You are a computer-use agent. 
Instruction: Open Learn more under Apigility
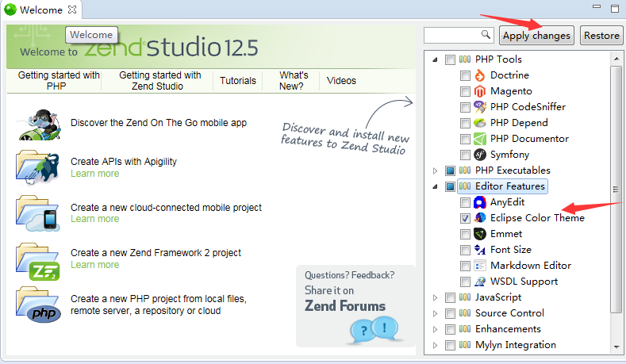tap(95, 174)
